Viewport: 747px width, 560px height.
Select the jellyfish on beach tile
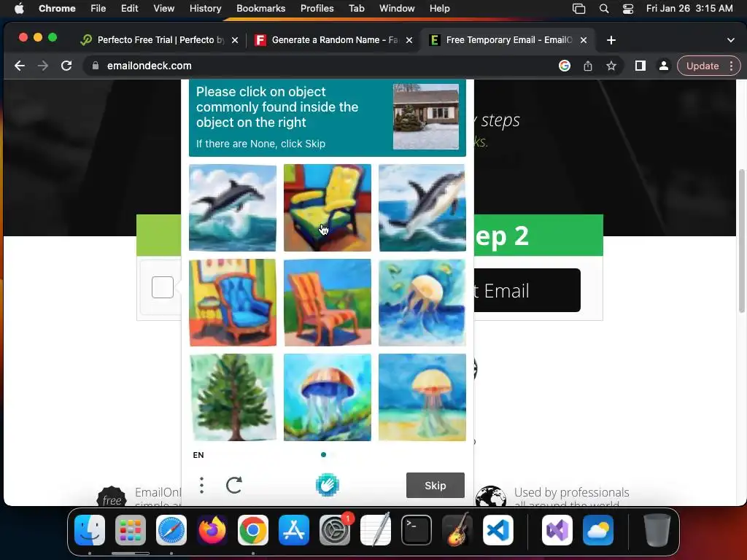click(x=422, y=397)
